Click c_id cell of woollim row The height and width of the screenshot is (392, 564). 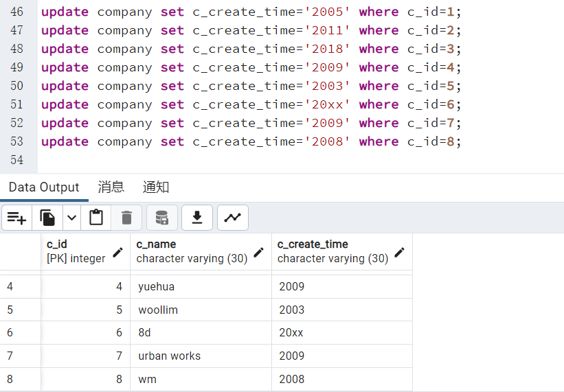85,310
